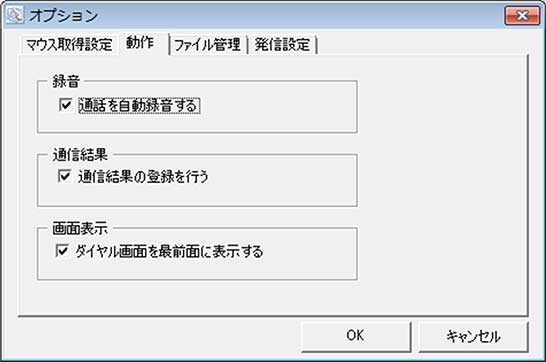
Task: Click the 通信結果 group box heading
Action: 80,155
